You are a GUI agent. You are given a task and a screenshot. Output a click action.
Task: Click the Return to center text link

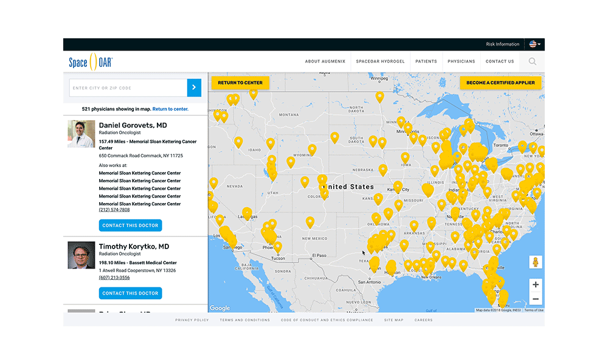pyautogui.click(x=170, y=109)
